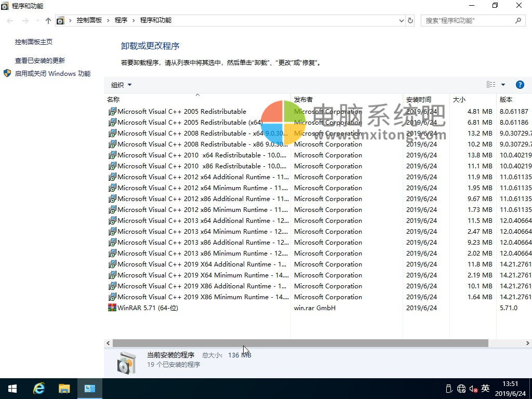The image size is (532, 399).
Task: Click the USB safely remove tray icon
Action: pos(449,389)
